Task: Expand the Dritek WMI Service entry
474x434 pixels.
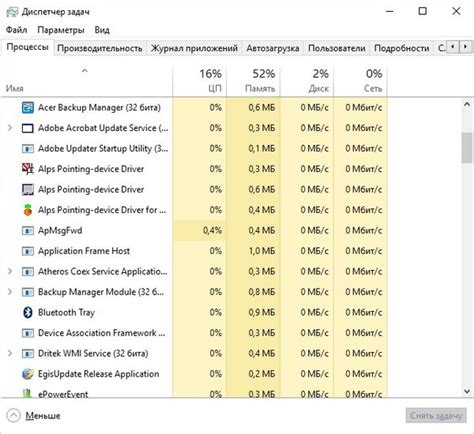Action: (x=10, y=353)
